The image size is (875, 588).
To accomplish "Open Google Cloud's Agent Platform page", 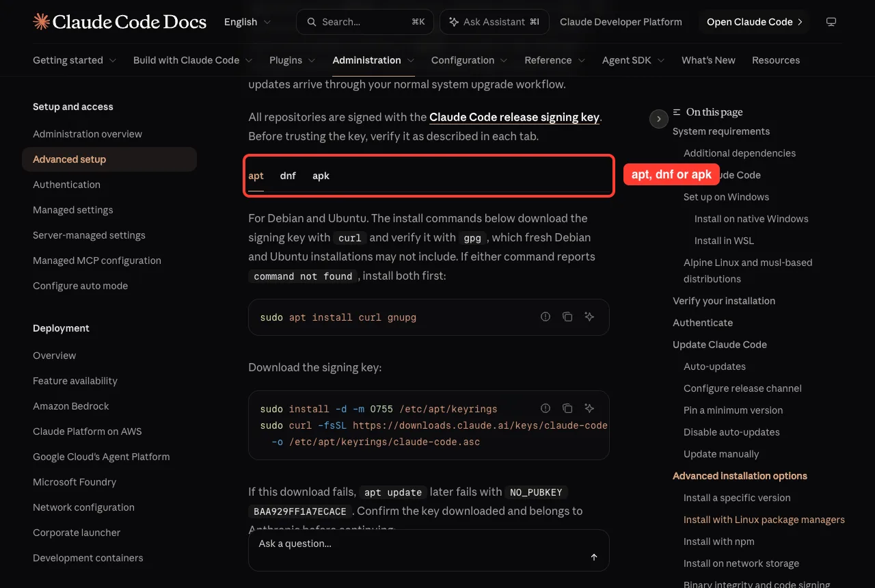I will [101, 457].
